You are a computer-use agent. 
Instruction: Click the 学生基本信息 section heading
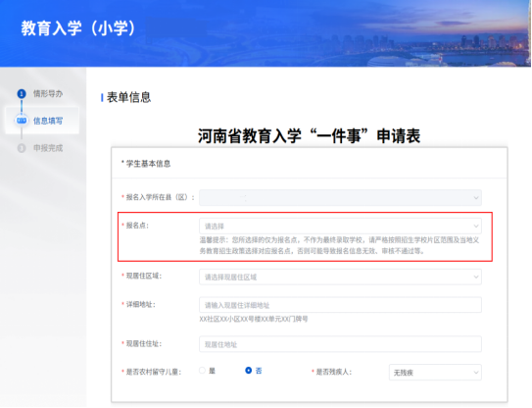coord(148,164)
